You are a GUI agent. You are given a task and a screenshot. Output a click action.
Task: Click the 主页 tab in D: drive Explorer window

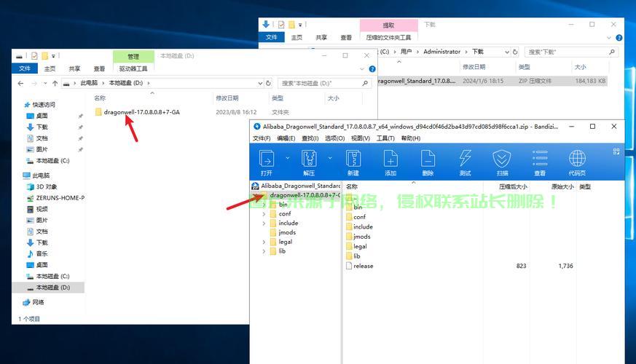point(50,68)
